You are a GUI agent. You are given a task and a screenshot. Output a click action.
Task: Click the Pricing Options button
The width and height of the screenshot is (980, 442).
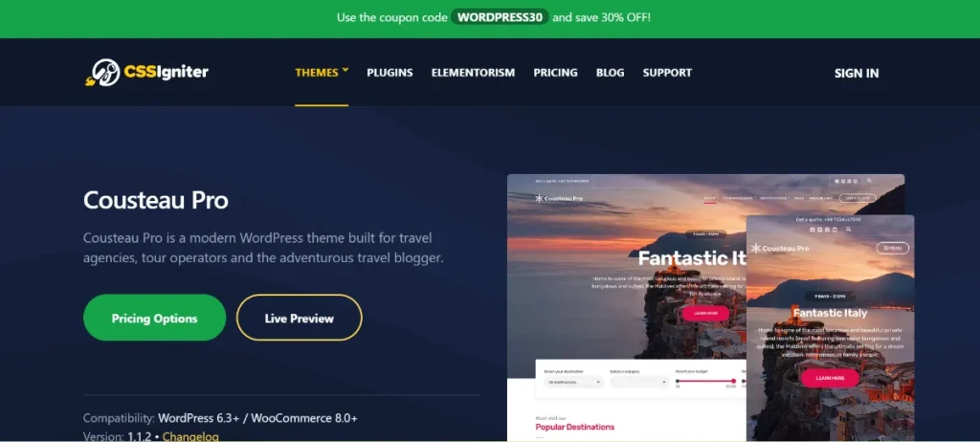point(154,318)
